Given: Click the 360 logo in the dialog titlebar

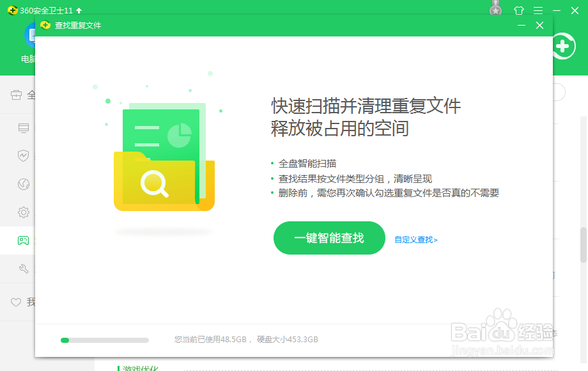Looking at the screenshot, I should click(x=45, y=26).
